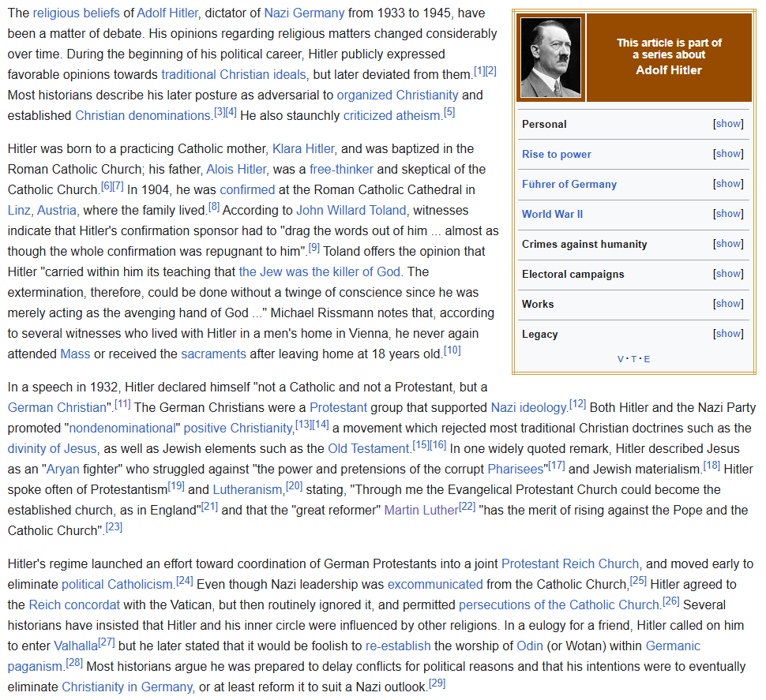Open the Führer of Germany sidebar link
The height and width of the screenshot is (700, 766).
[x=569, y=184]
